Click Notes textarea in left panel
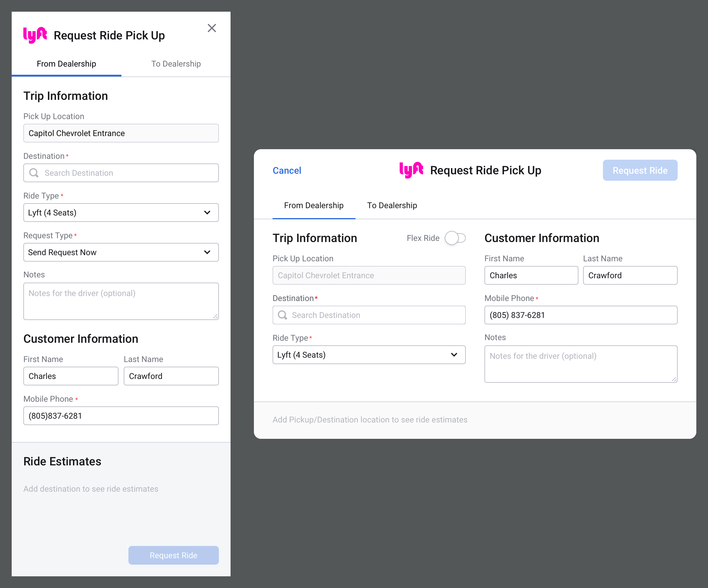Image resolution: width=708 pixels, height=588 pixels. tap(121, 301)
